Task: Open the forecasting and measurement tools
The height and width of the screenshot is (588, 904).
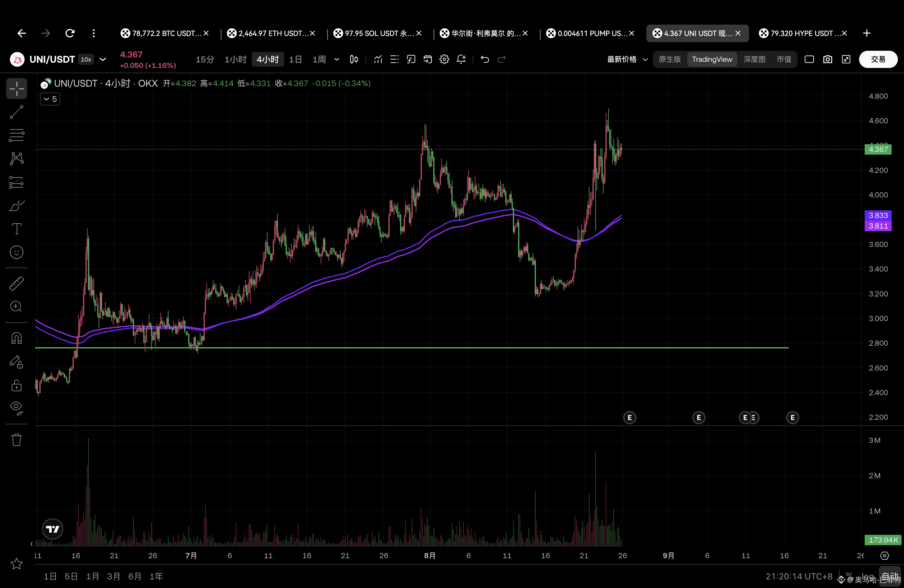Action: click(17, 182)
